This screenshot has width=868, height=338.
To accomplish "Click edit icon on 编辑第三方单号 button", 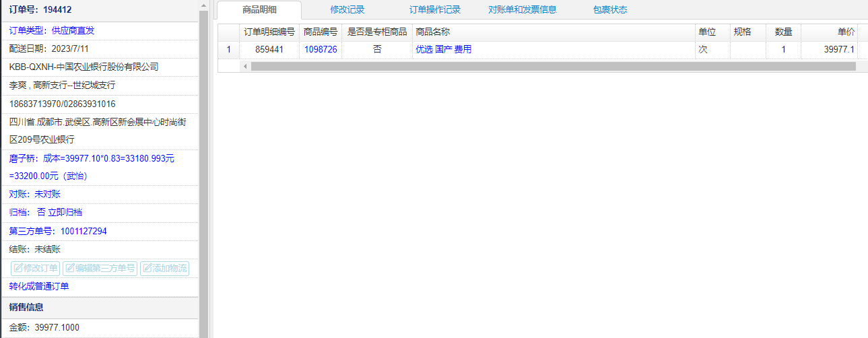I will click(69, 268).
